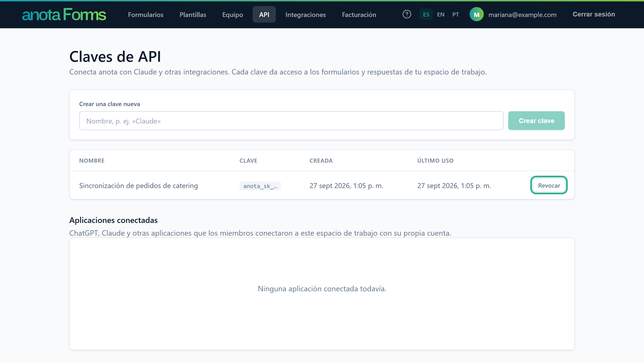Open the help question-mark icon
The height and width of the screenshot is (362, 644).
tap(407, 14)
